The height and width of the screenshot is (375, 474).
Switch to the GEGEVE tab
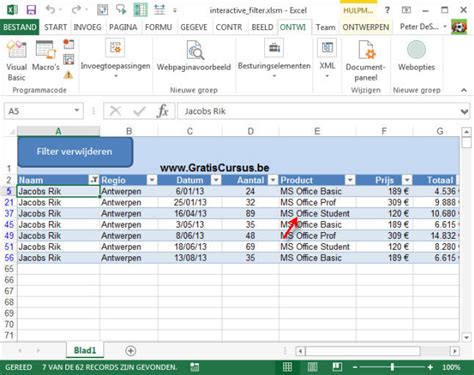pos(194,27)
